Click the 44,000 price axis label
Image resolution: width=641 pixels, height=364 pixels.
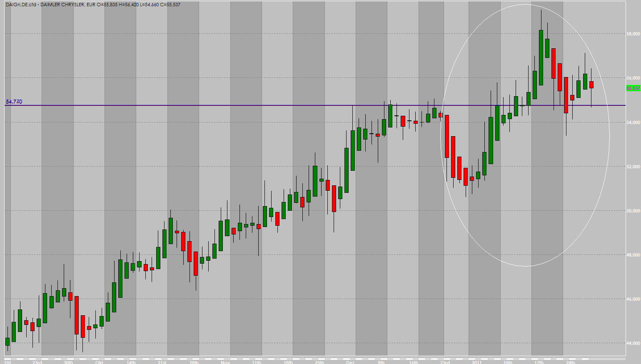pos(633,343)
